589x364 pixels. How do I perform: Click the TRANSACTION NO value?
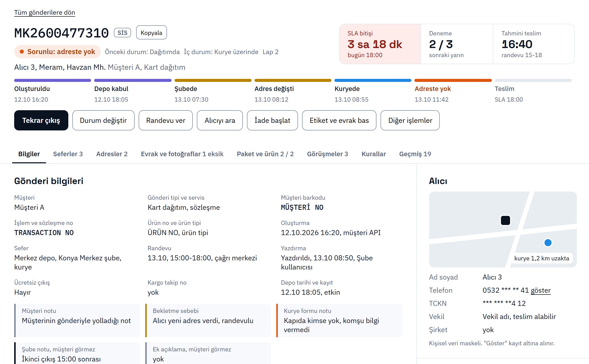click(44, 233)
